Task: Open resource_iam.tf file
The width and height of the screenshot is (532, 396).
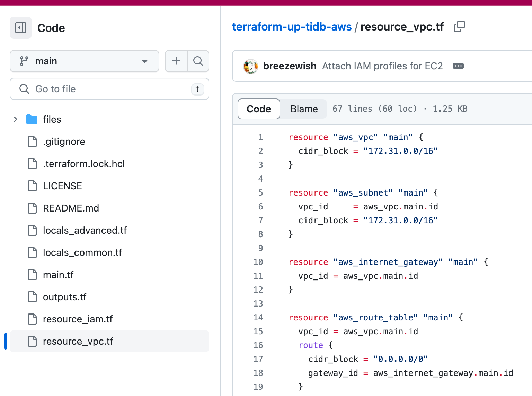Action: (78, 319)
